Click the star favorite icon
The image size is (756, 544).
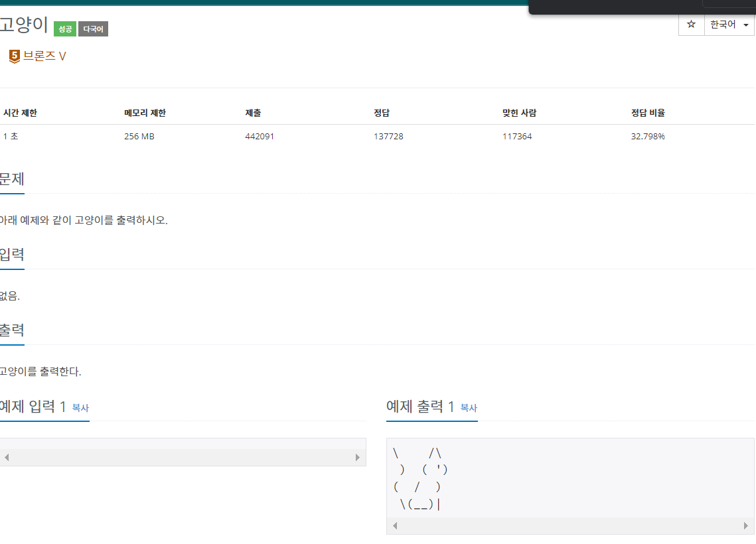point(691,25)
